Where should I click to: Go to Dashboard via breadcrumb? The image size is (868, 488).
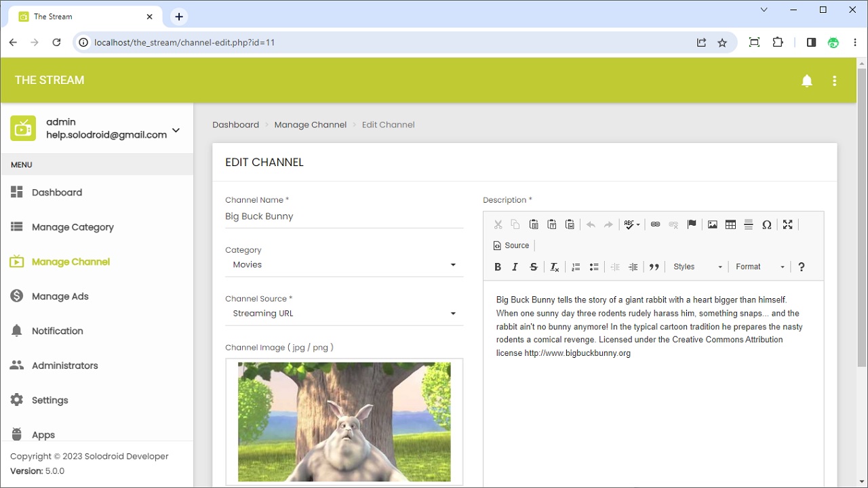coord(235,125)
